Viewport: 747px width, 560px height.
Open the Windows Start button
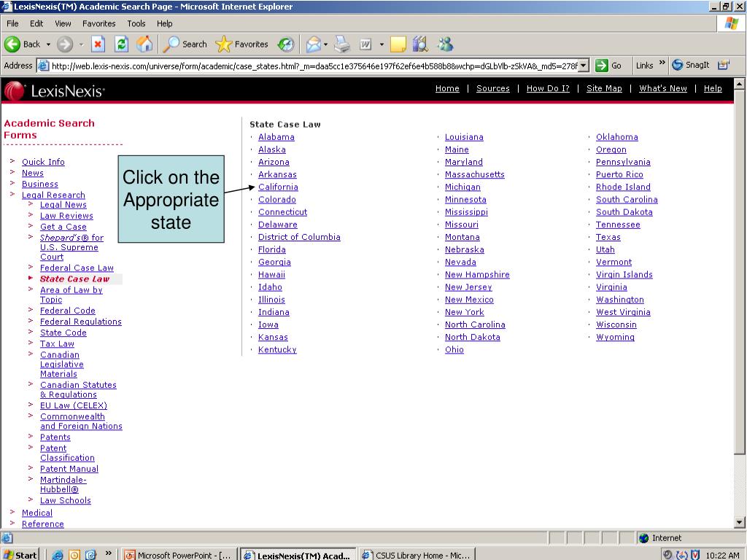pos(20,555)
